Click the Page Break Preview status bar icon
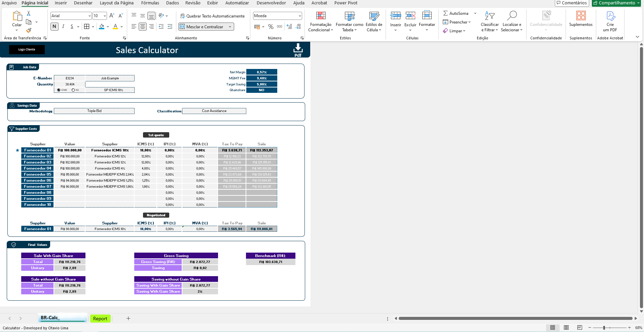Viewport: 644px width, 332px height. pos(579,327)
